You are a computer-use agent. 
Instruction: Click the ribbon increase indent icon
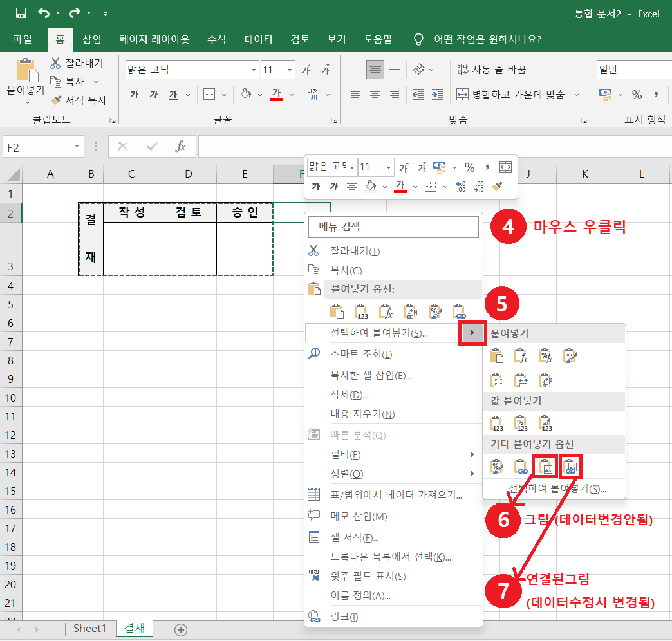438,94
